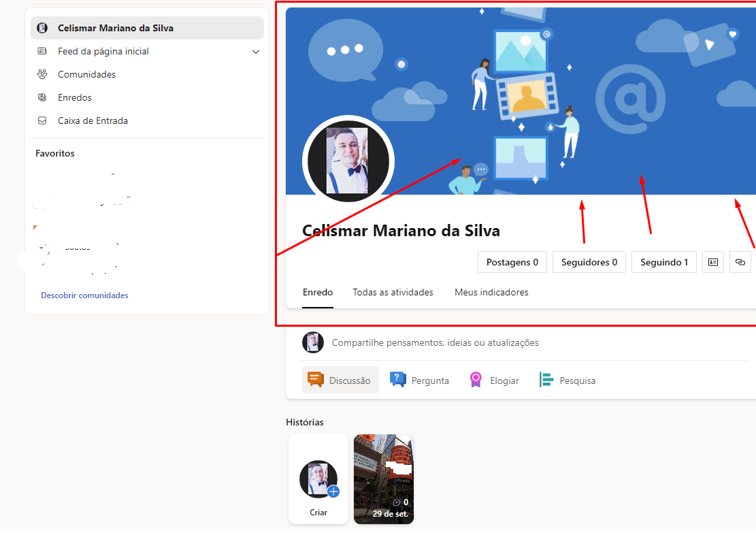Open Enredos from the sidebar icon
This screenshot has width=756, height=533.
point(42,97)
